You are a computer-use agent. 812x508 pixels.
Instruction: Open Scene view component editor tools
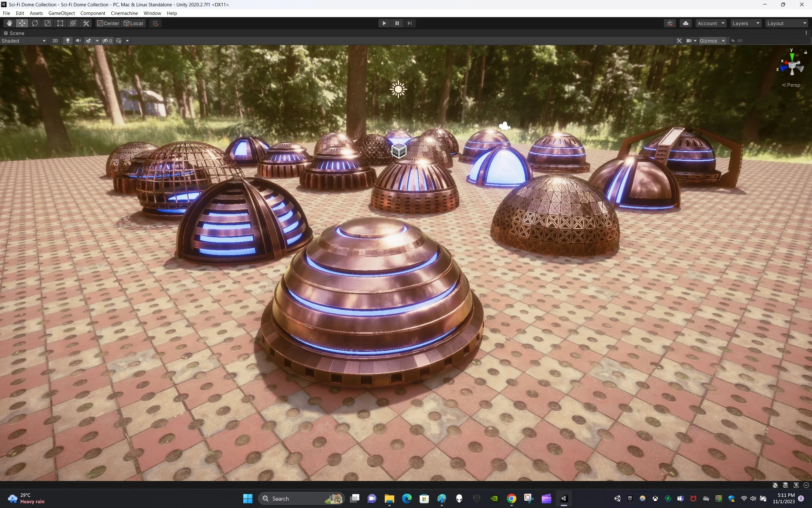pos(679,41)
